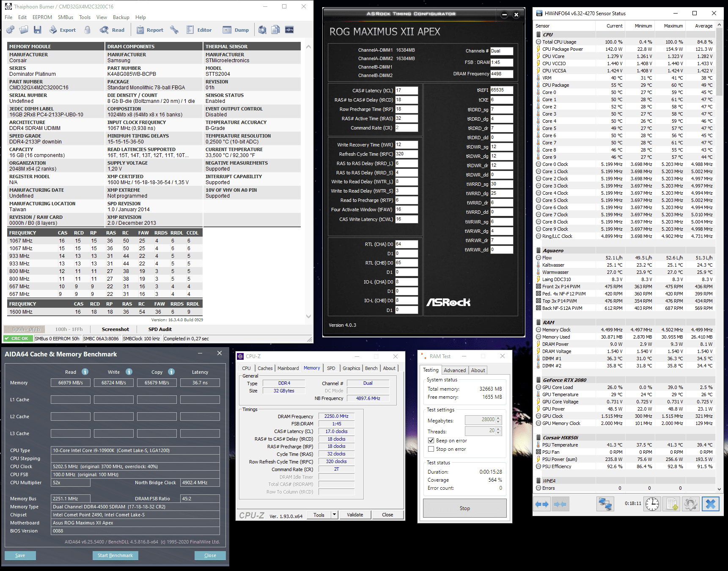This screenshot has height=571, width=728.
Task: Select the DRAM Voltage sensor row in HWiNFO
Action: click(x=625, y=351)
